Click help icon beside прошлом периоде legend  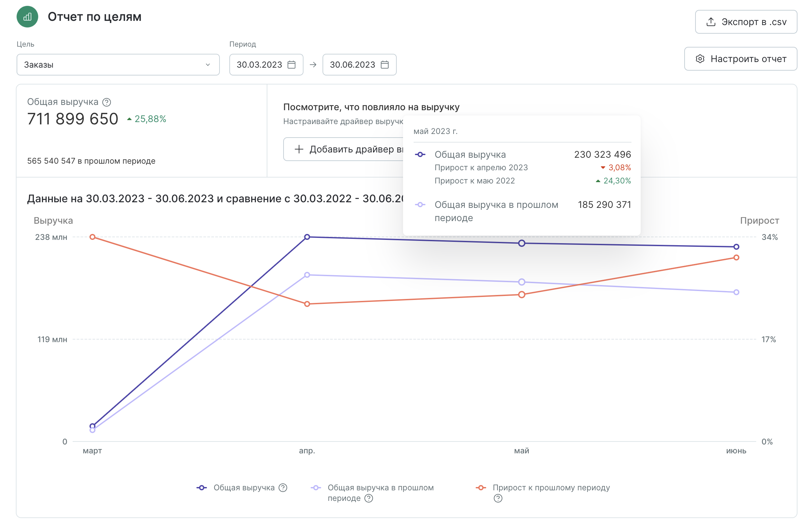(x=369, y=498)
